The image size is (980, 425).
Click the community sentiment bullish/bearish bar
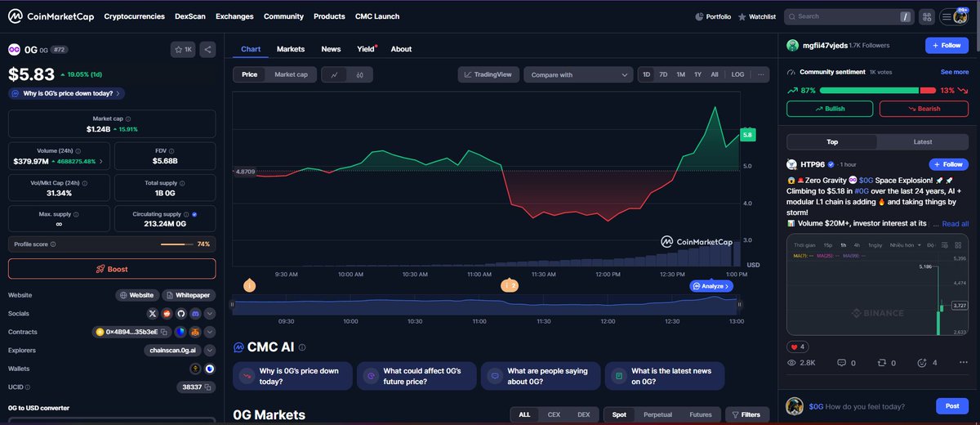click(877, 91)
